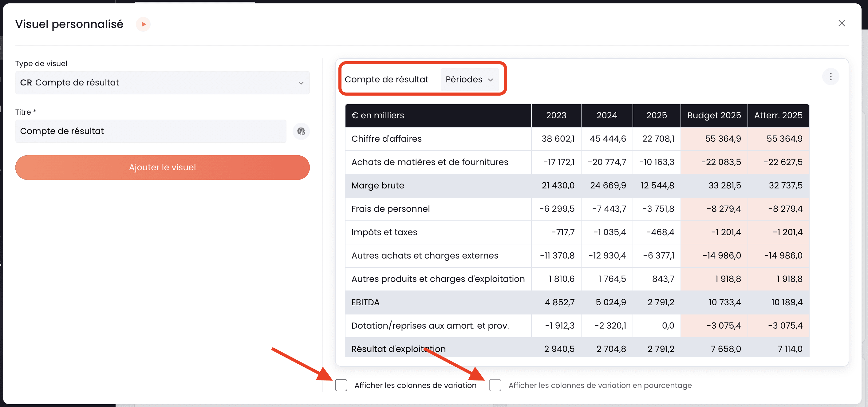Screen dimensions: 868x407
Task: Click the 843,7 value
Action: click(x=663, y=279)
